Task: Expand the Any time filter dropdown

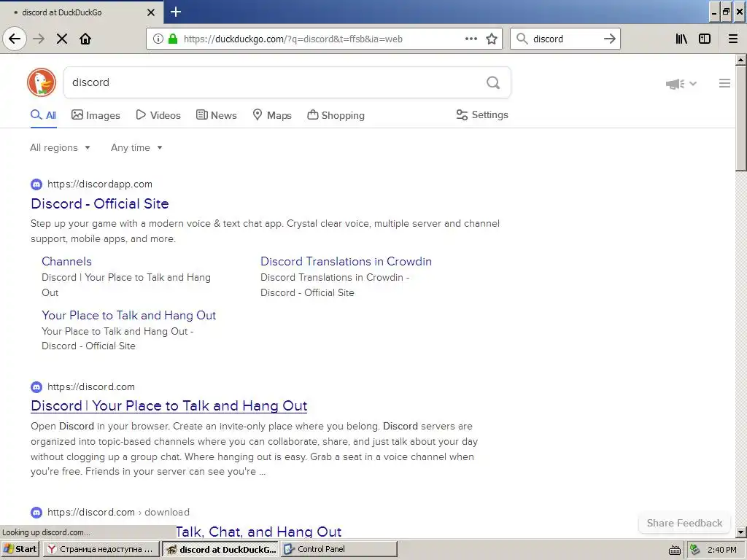Action: click(x=136, y=147)
